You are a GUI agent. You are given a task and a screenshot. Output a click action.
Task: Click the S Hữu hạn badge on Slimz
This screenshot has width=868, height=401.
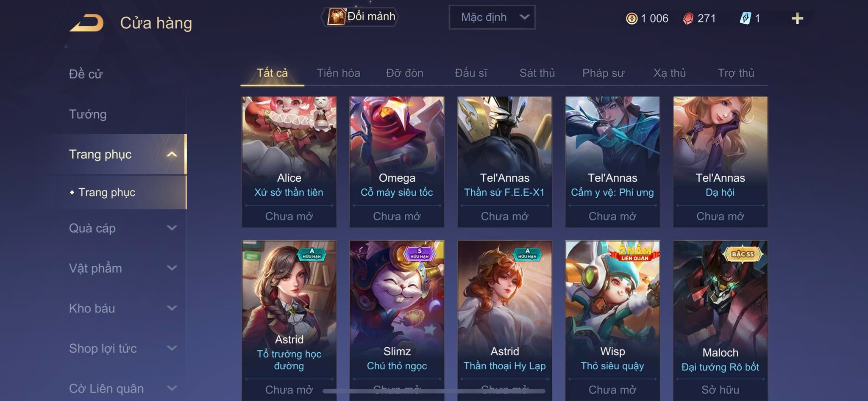[x=420, y=254]
